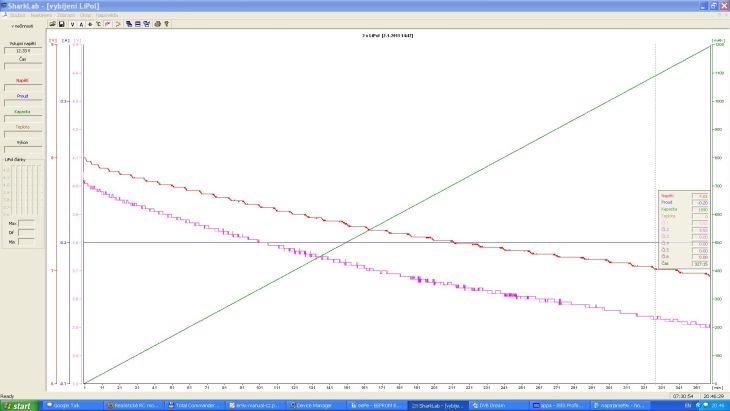The width and height of the screenshot is (730, 411).
Task: Toggle the current curve with the A toolbar icon
Action: [x=81, y=24]
